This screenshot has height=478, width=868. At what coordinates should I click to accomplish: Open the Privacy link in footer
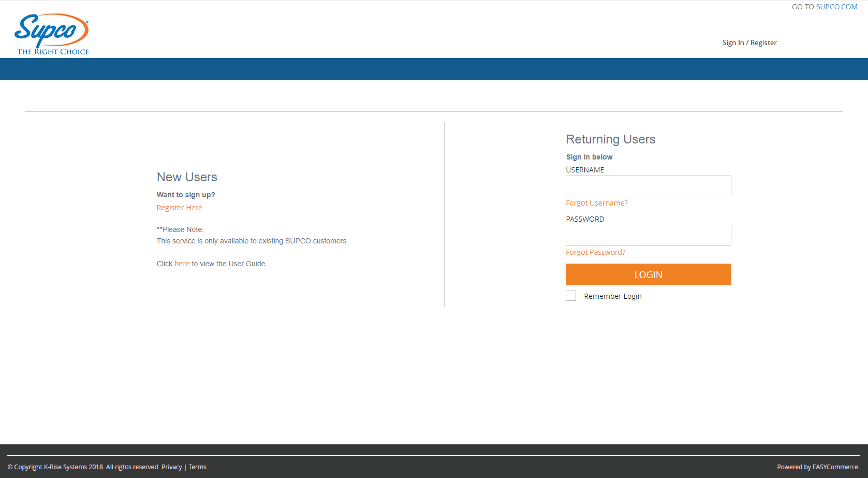point(171,467)
